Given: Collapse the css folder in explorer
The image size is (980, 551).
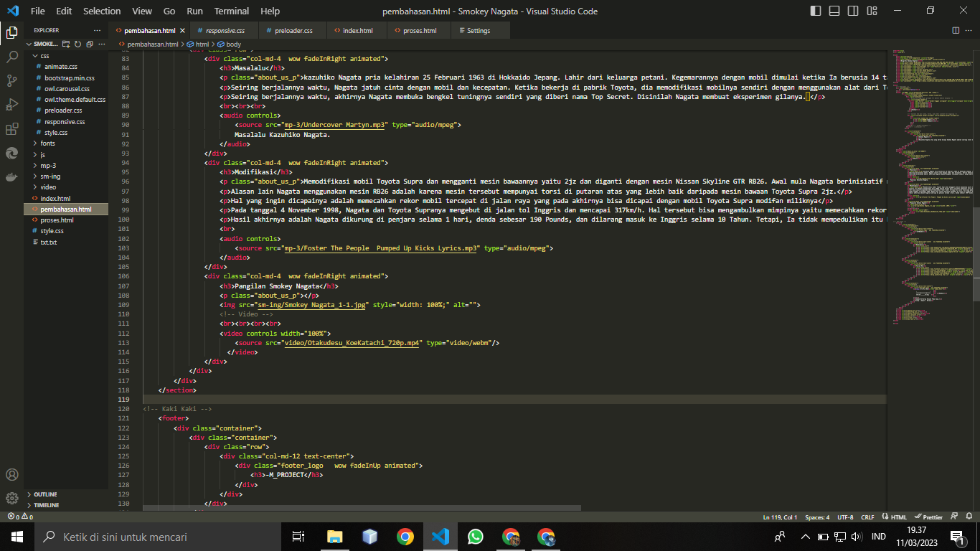Looking at the screenshot, I should pyautogui.click(x=66, y=55).
